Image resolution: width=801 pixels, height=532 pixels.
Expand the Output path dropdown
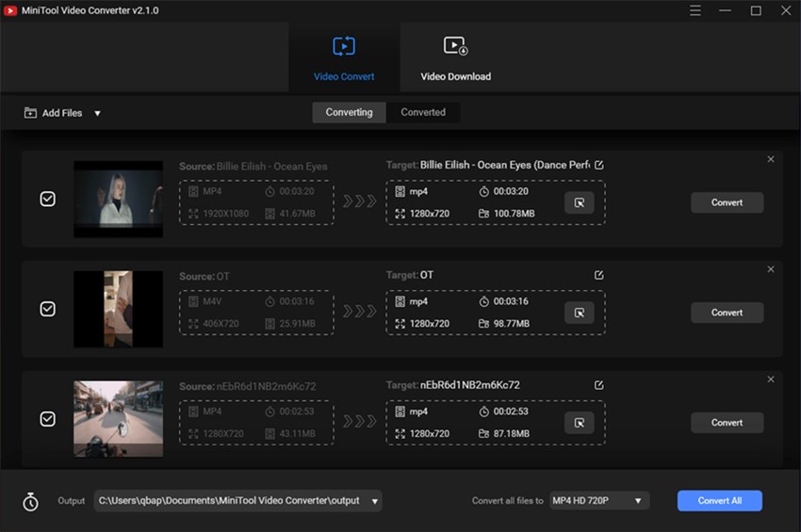[374, 501]
